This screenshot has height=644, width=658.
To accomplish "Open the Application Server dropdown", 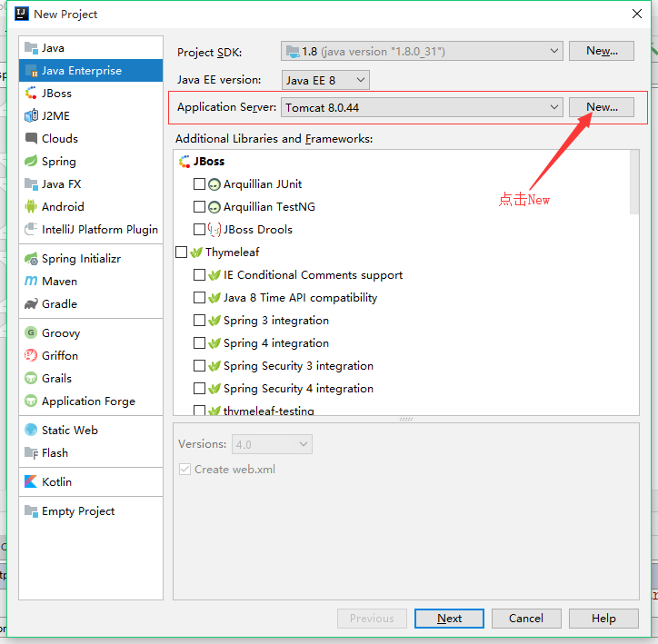I will click(422, 107).
